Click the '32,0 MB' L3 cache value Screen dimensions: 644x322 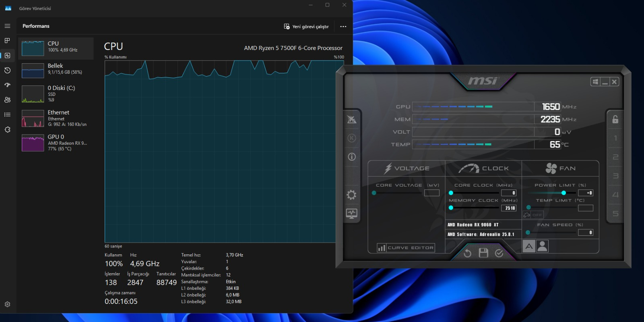(x=233, y=301)
